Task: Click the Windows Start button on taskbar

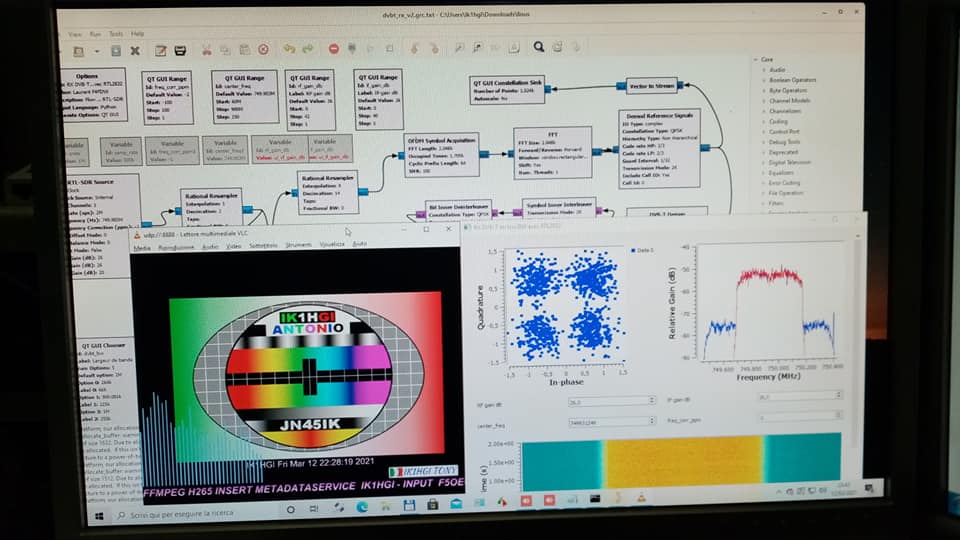Action: (100, 516)
